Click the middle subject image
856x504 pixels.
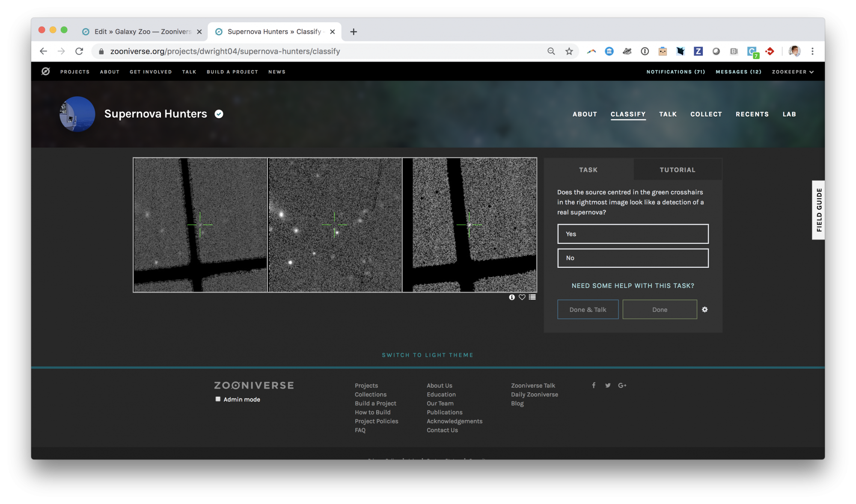pyautogui.click(x=335, y=225)
